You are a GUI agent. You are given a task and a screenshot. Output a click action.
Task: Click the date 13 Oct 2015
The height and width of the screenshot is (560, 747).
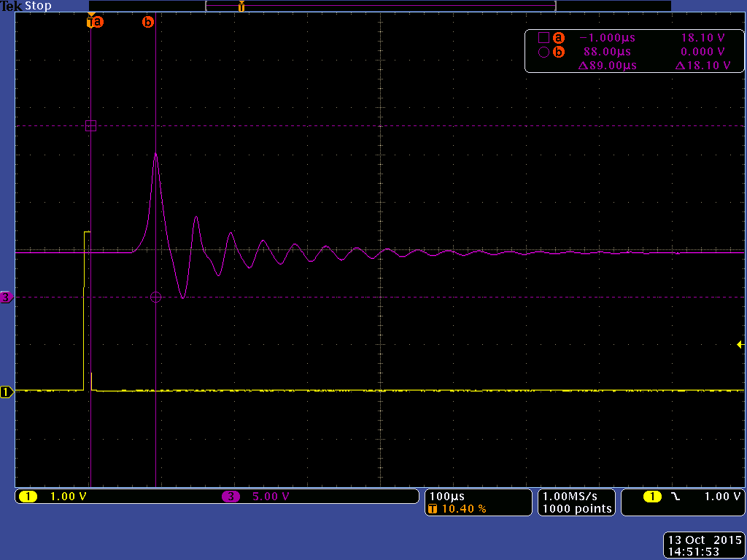[x=704, y=540]
